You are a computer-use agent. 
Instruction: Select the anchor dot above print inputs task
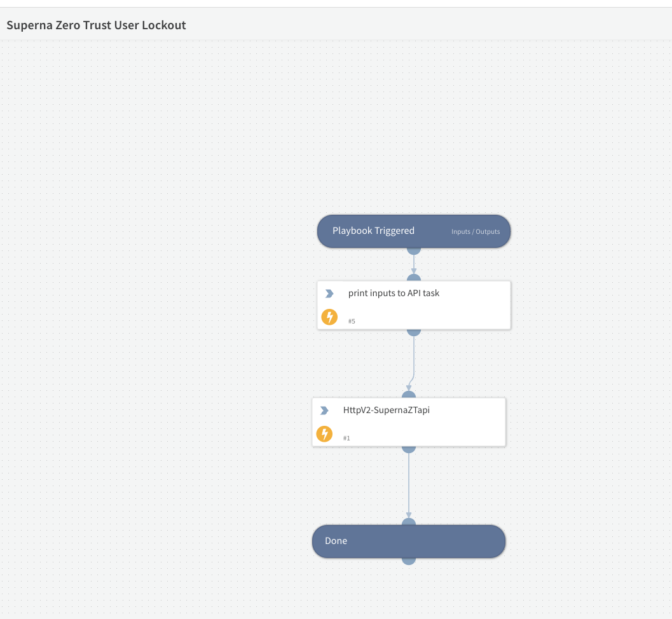[x=414, y=277]
